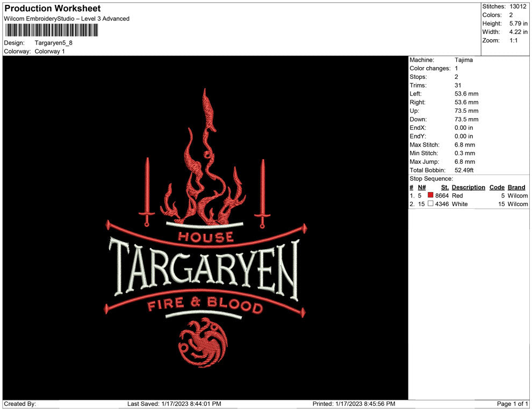Click the Height value '5.79 in'

(518, 24)
